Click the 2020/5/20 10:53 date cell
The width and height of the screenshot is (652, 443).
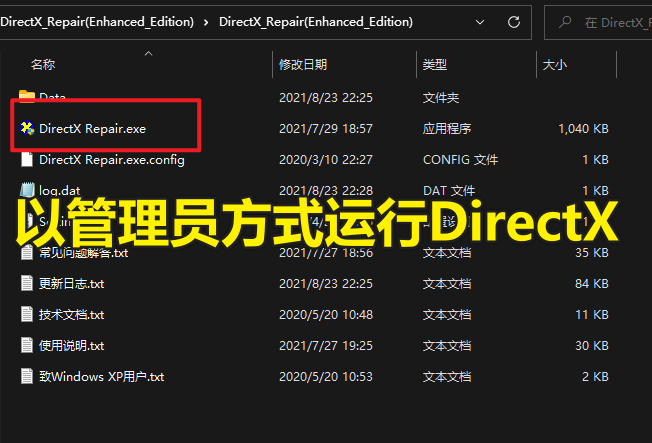[x=326, y=377]
